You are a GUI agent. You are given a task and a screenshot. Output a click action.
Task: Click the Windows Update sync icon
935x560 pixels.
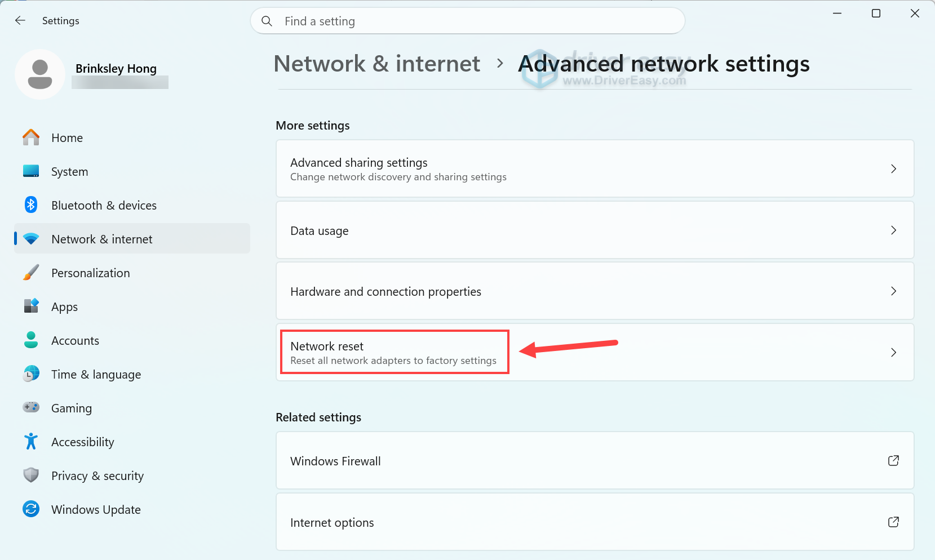[x=31, y=509]
